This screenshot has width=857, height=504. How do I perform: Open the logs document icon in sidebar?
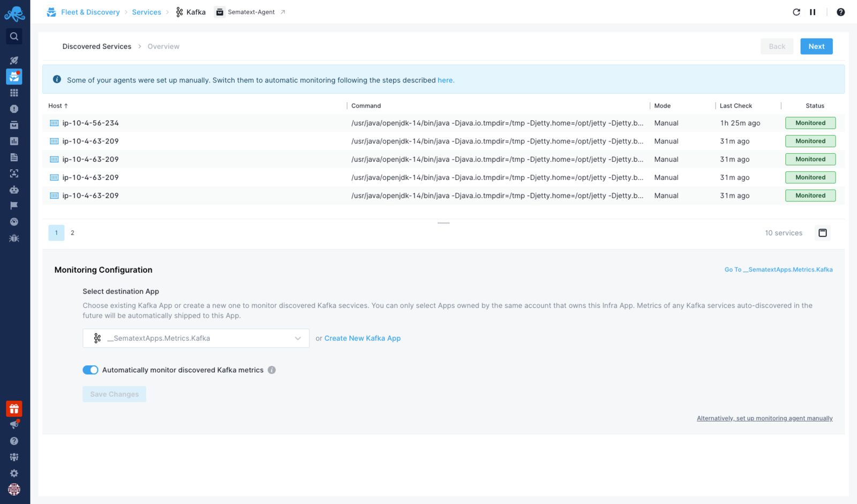[x=14, y=157]
